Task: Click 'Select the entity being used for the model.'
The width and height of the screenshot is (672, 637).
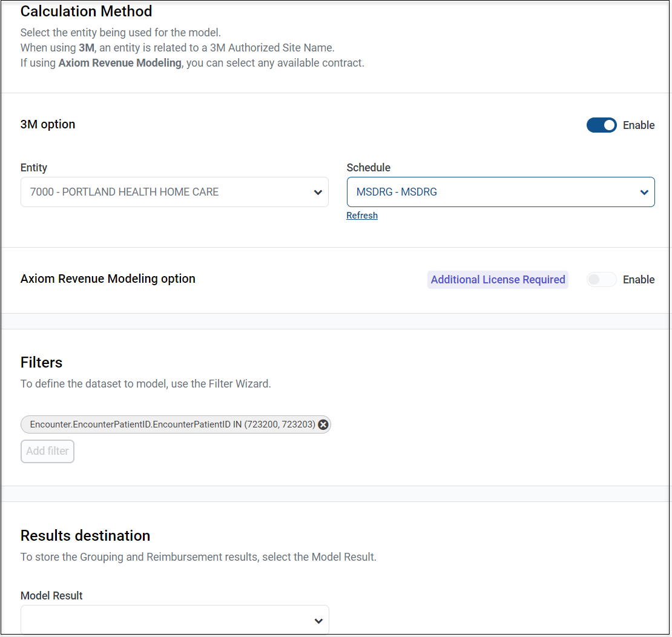Action: click(120, 33)
